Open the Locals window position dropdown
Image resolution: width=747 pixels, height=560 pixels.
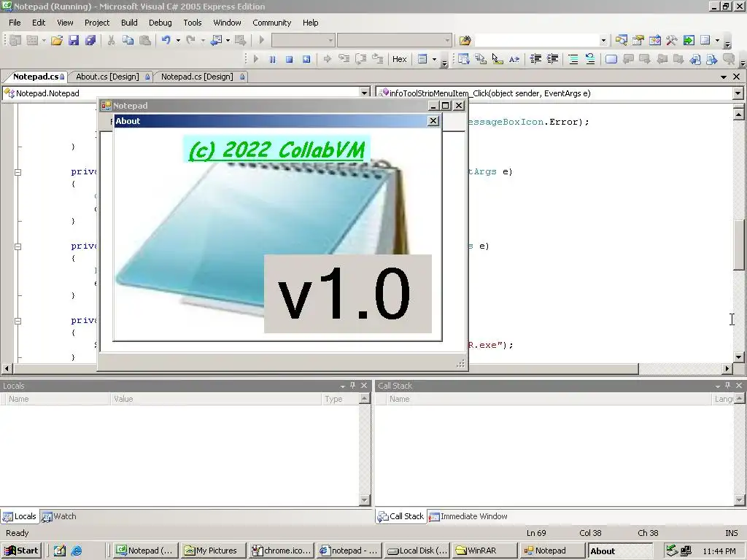pos(343,386)
